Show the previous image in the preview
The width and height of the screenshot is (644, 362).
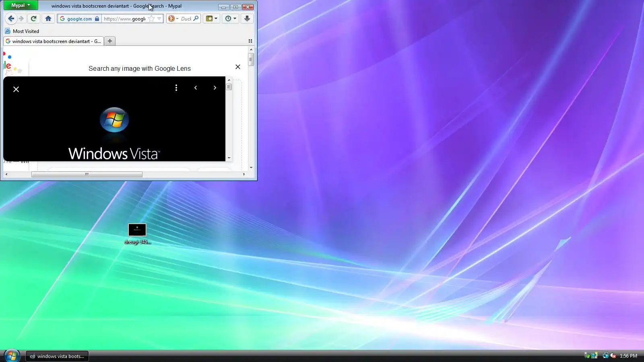pos(196,88)
